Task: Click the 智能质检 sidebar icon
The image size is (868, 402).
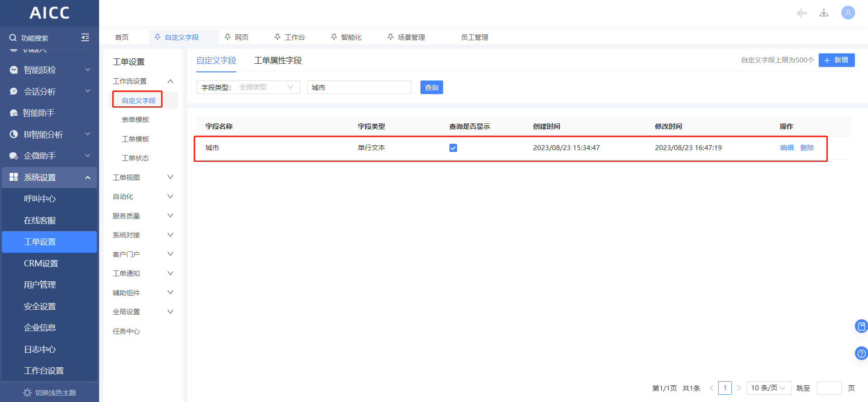Action: [x=14, y=70]
